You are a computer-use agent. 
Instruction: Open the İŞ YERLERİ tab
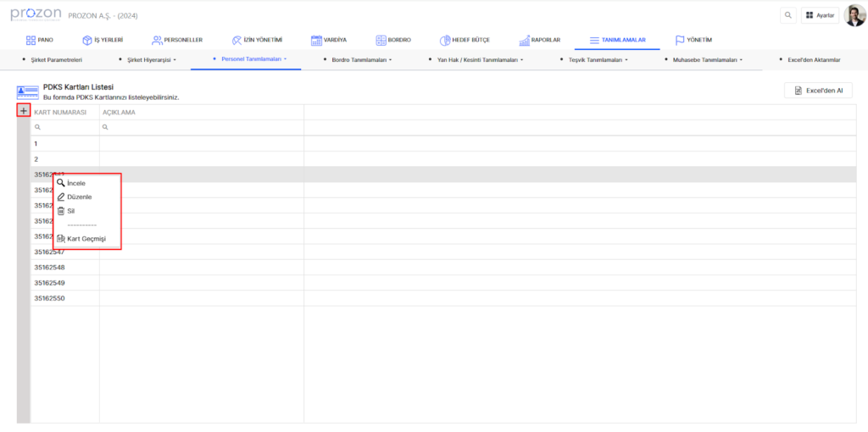(103, 40)
